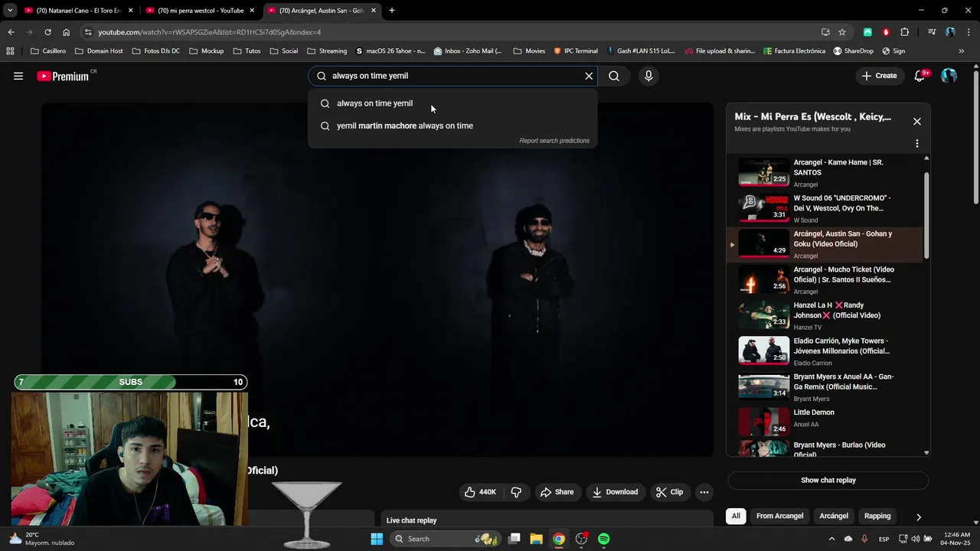
Task: Click the Windows taskbar Search box
Action: tap(444, 539)
